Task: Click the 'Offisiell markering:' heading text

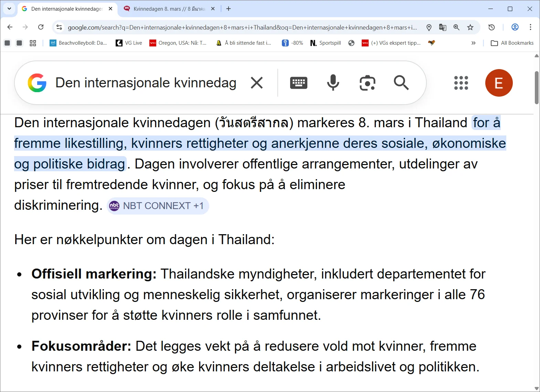Action: pos(94,274)
